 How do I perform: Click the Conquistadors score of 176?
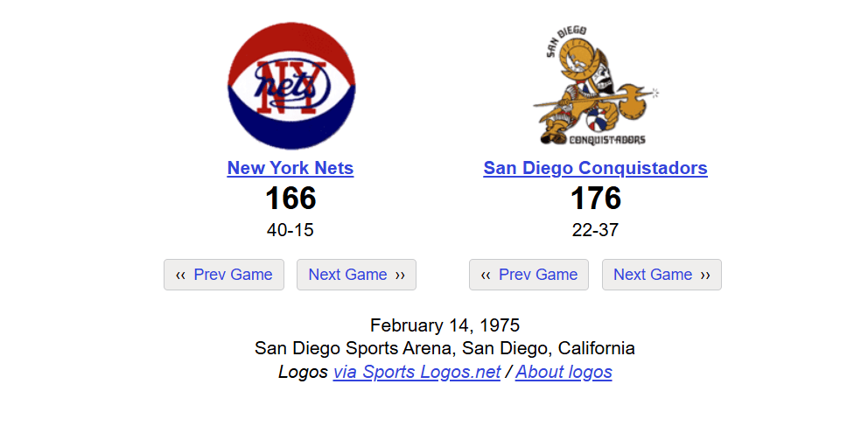point(596,199)
